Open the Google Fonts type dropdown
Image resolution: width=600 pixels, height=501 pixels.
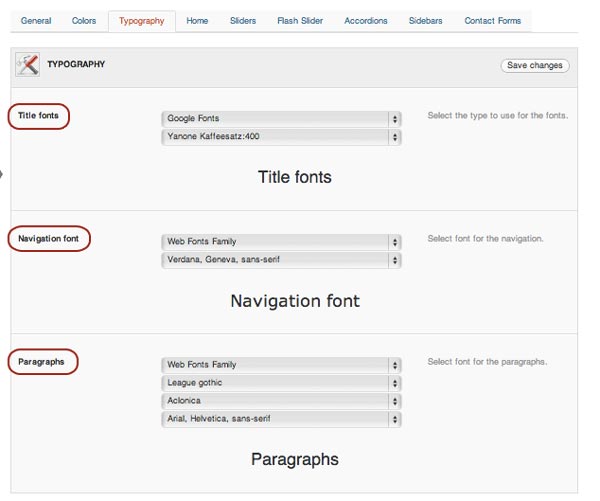click(x=281, y=119)
